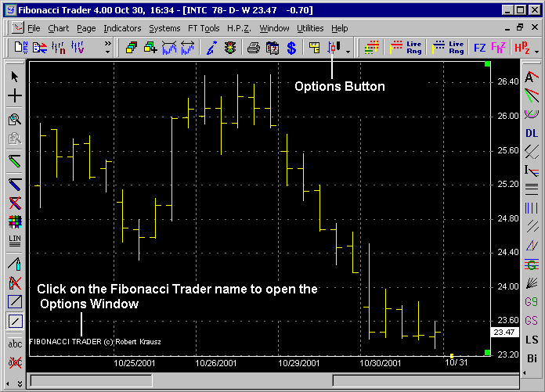Image resolution: width=545 pixels, height=392 pixels.
Task: Click the blue FZ button
Action: tap(480, 48)
